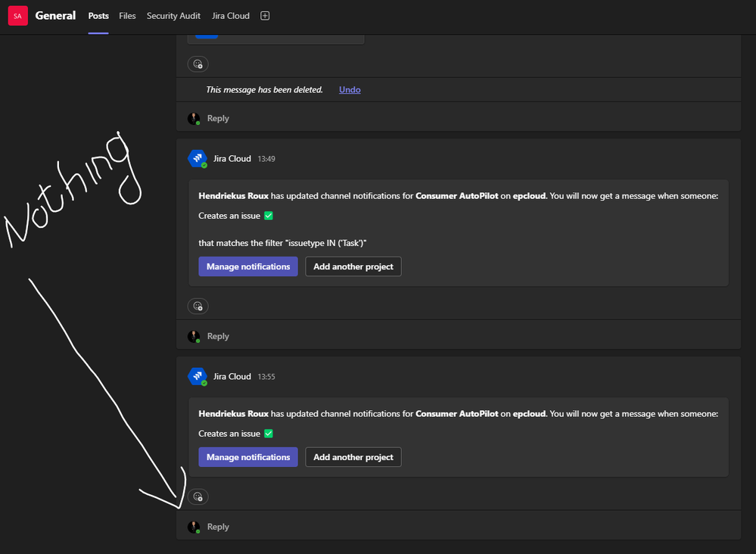Click Manage notifications in the 13:49 message
The height and width of the screenshot is (554, 756).
[248, 266]
